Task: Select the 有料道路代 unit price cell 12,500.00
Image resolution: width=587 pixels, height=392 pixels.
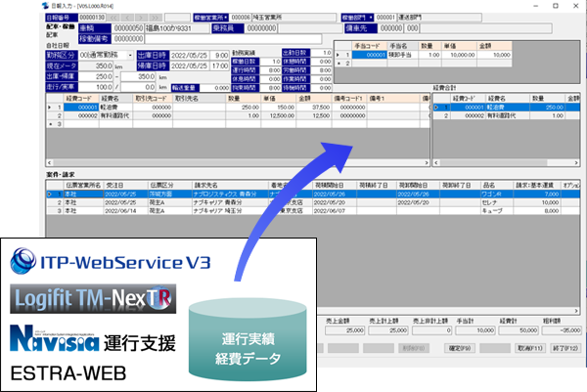Action: point(278,116)
